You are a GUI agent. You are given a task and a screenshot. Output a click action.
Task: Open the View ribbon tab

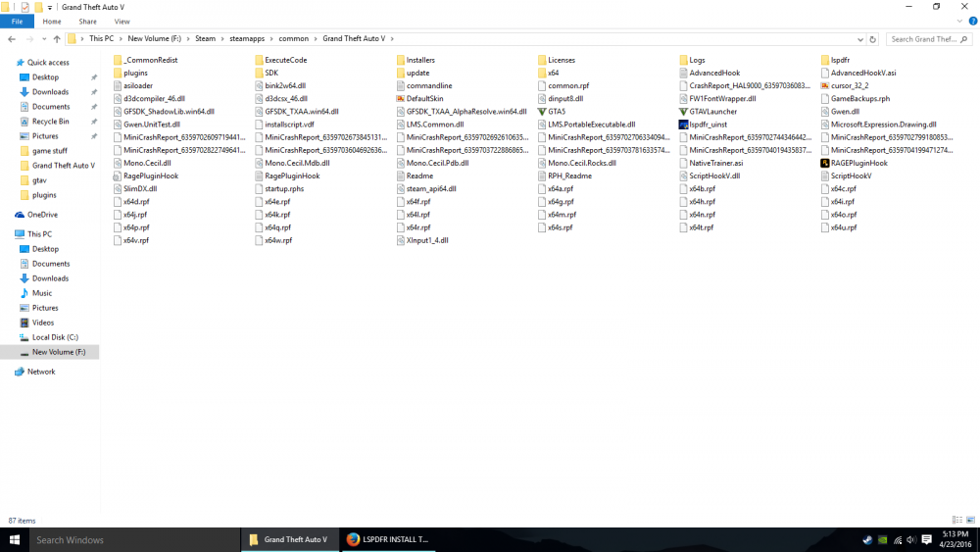coord(122,22)
